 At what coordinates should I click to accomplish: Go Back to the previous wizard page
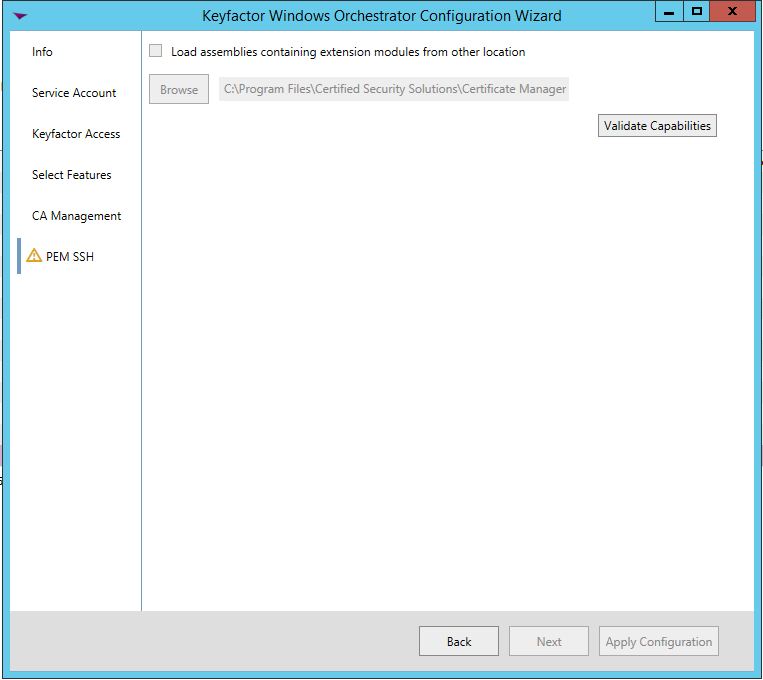(x=459, y=641)
